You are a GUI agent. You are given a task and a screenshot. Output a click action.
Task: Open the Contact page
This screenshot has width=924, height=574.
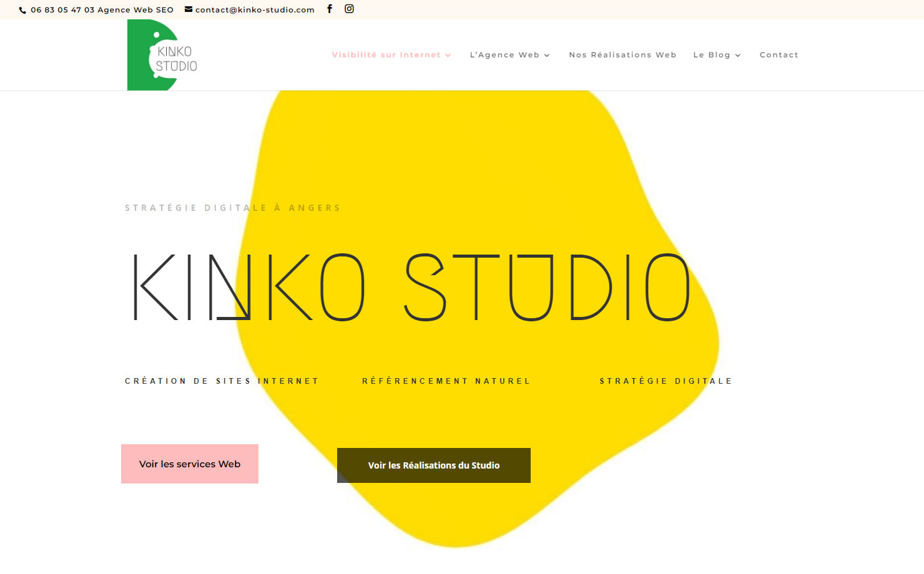pyautogui.click(x=779, y=55)
